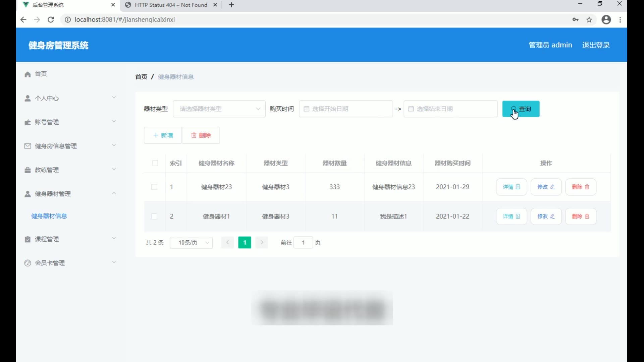
Task: Reload the page with browser refresh icon
Action: coord(51,20)
